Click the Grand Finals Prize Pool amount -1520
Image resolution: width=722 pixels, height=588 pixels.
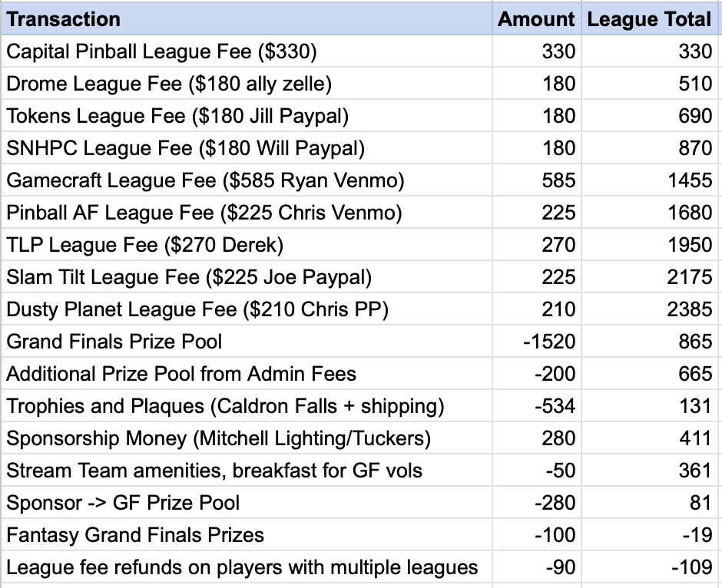coord(549,342)
